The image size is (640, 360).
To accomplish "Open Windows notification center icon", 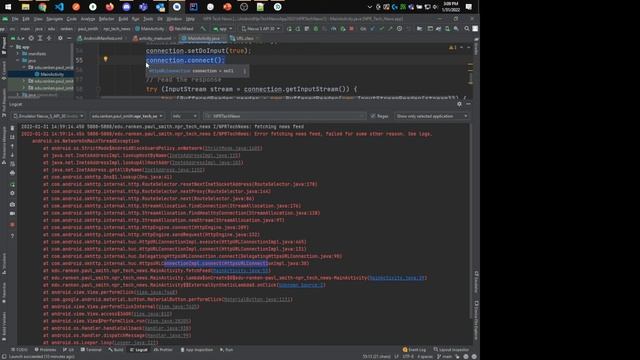I will 469,7.
